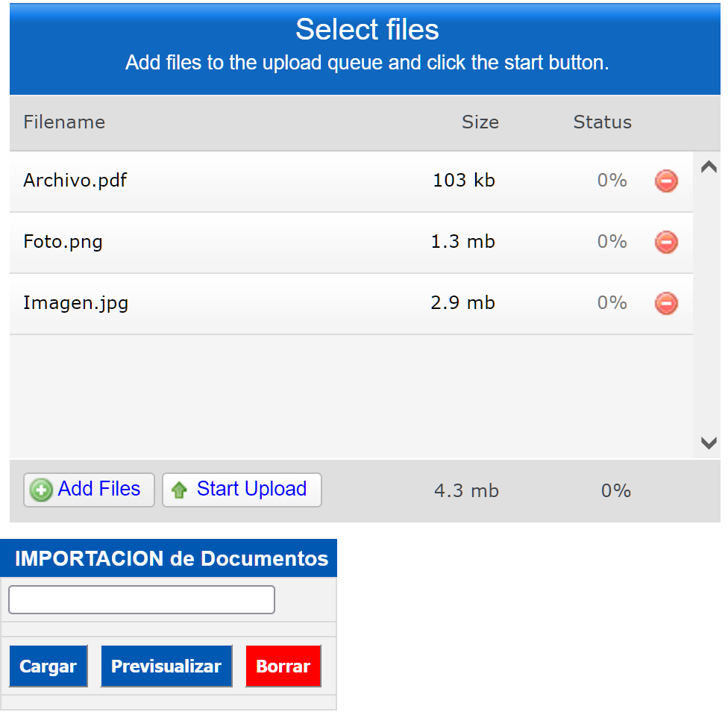The width and height of the screenshot is (728, 718).
Task: Click the IMPORTACION de Documentos header
Action: pyautogui.click(x=172, y=559)
